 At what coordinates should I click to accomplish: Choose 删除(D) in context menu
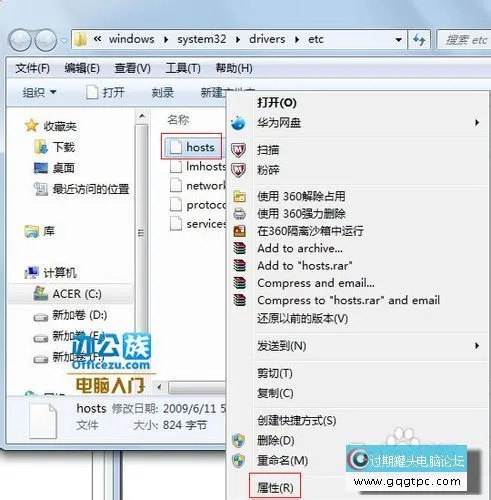click(x=275, y=441)
